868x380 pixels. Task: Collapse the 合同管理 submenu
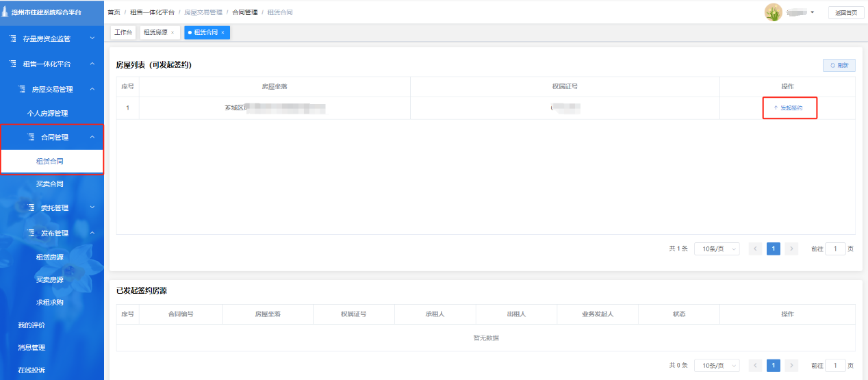[x=92, y=137]
